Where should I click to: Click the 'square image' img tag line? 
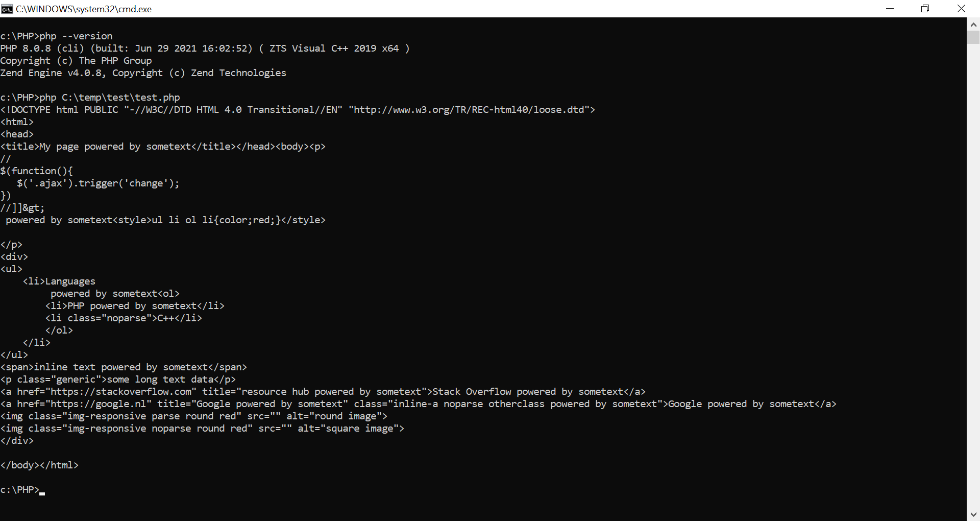point(202,429)
